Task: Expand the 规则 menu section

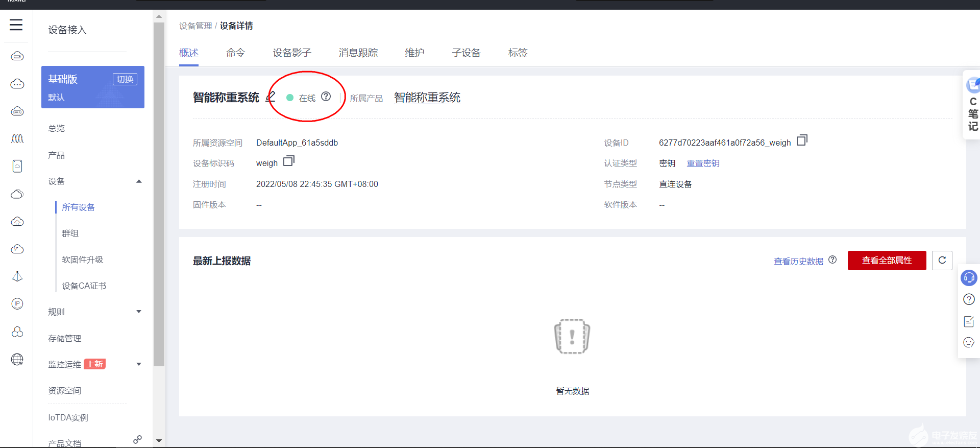Action: click(x=139, y=312)
